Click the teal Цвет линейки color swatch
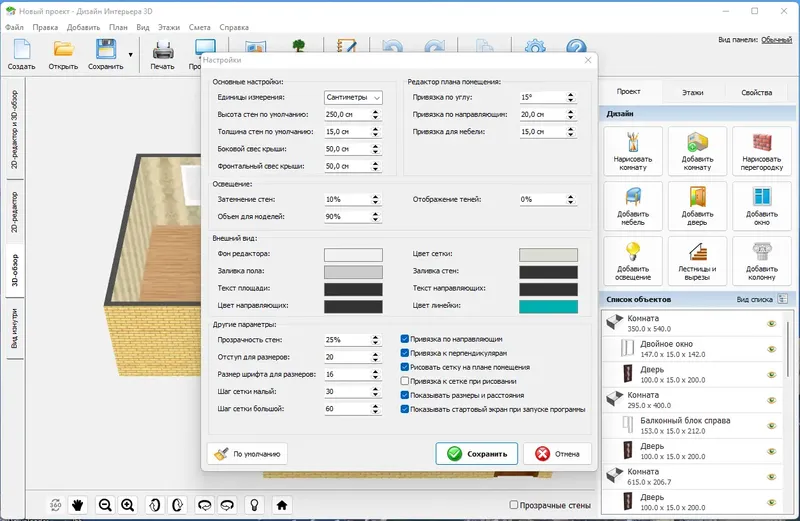This screenshot has width=800, height=521. coord(548,306)
